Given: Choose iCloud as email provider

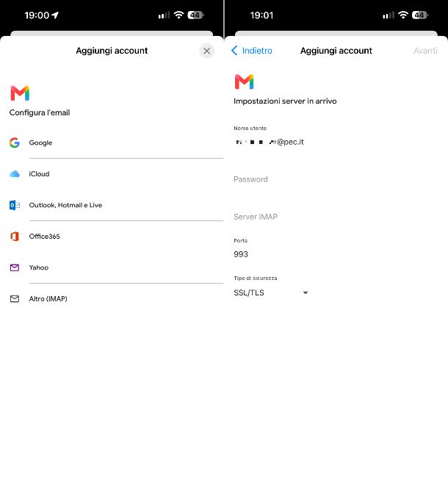Looking at the screenshot, I should click(112, 174).
